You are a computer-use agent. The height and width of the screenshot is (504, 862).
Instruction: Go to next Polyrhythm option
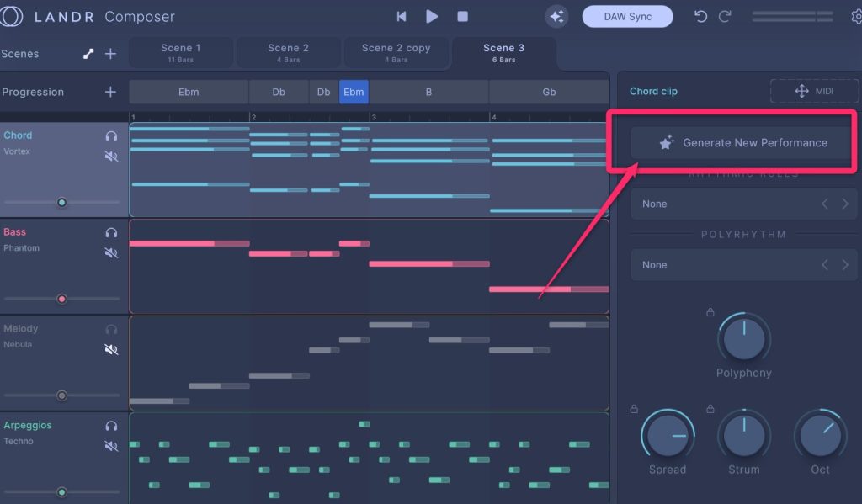(x=845, y=265)
